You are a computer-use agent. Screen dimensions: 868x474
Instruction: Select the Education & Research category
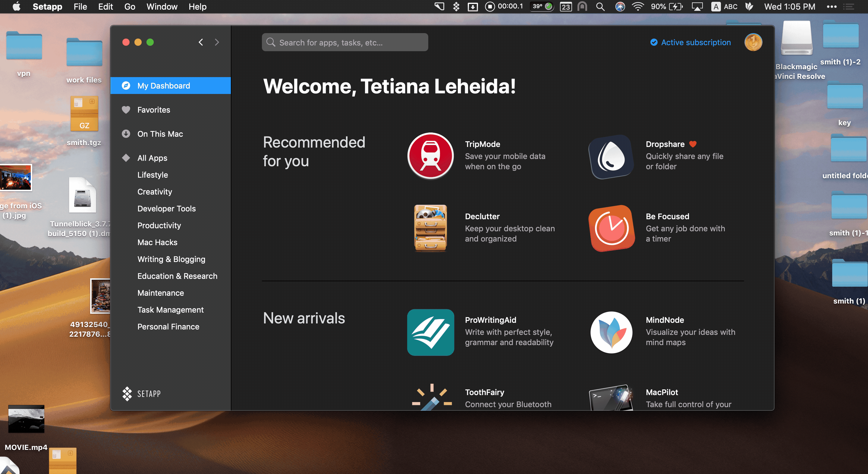coord(177,276)
